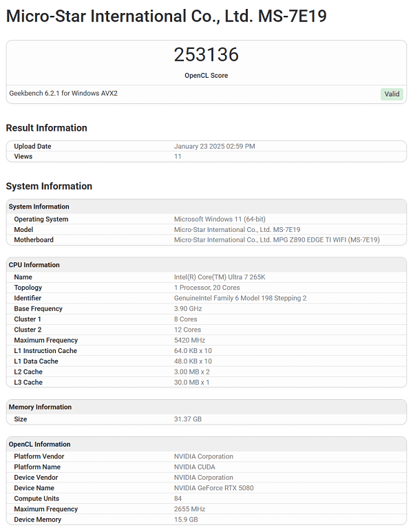Click the memory Size value 31.37 GB
Image resolution: width=413 pixels, height=532 pixels.
coord(188,419)
